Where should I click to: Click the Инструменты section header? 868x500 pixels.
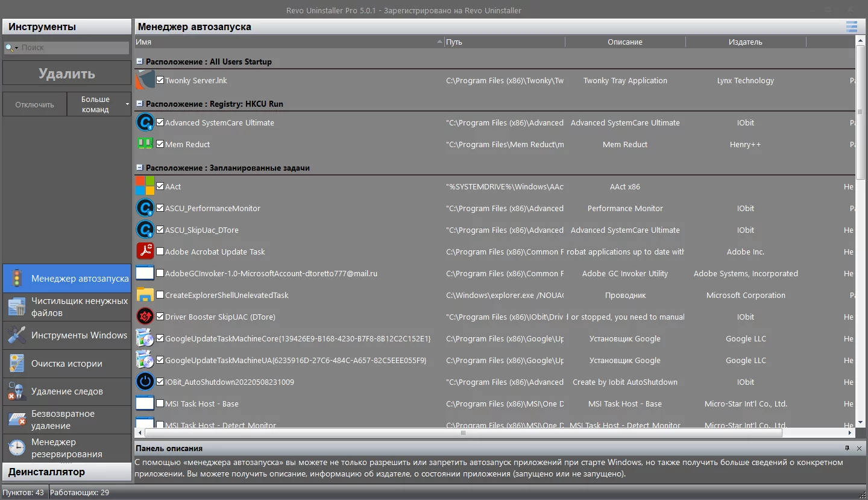pos(67,27)
